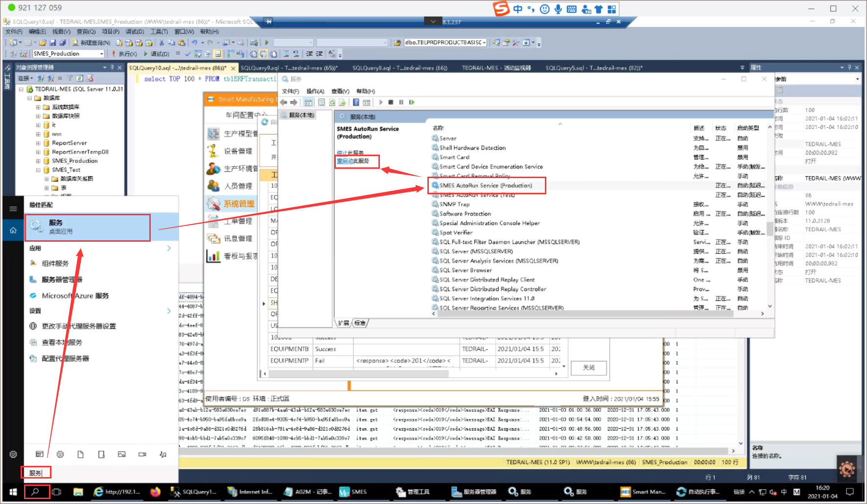Open the 查看(V) menu in Services window
Screen dimensions: 867x504
click(340, 92)
